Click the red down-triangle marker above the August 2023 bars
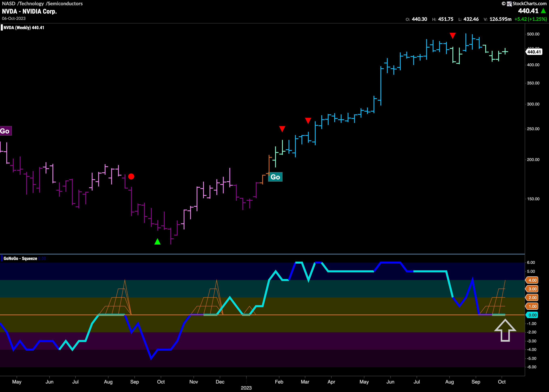 pos(452,36)
